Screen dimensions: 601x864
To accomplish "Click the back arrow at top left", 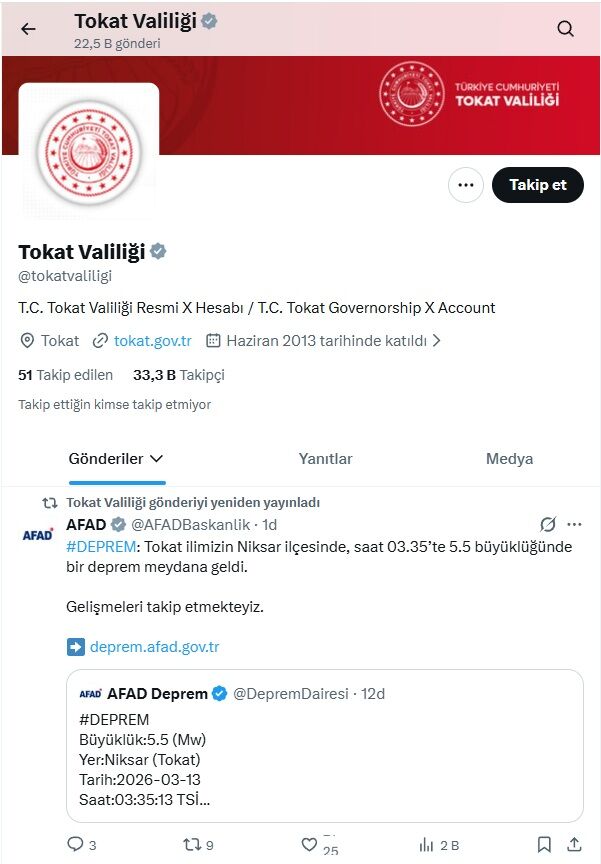I will 27,29.
